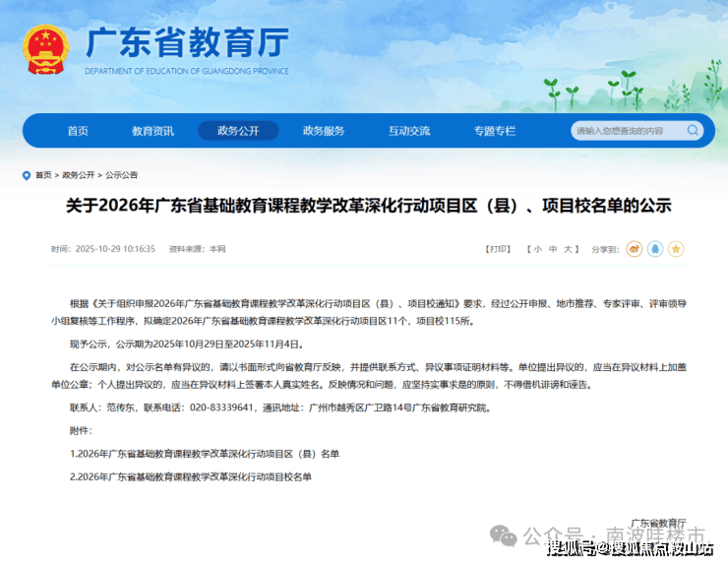Open attachment 2 项目校名单
This screenshot has height=565, width=728.
tap(190, 477)
